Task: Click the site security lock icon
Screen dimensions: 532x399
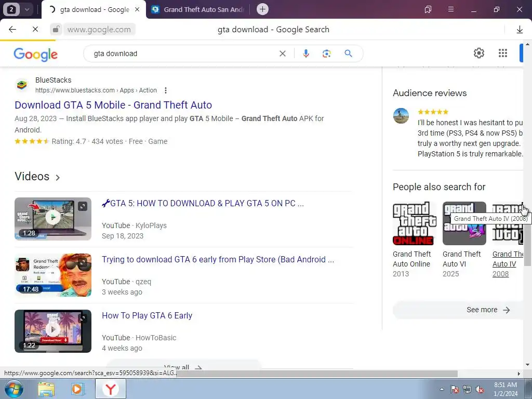Action: click(56, 29)
